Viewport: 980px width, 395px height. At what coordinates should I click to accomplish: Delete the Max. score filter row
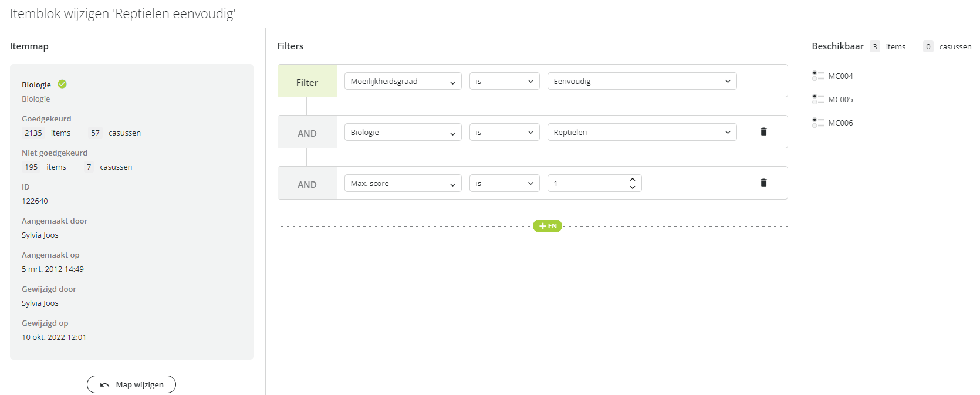pyautogui.click(x=763, y=183)
